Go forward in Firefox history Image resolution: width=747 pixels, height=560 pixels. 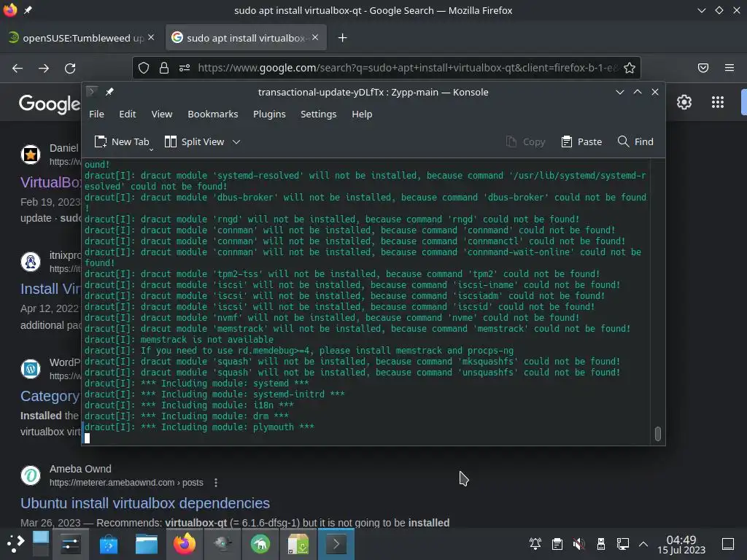coord(44,68)
